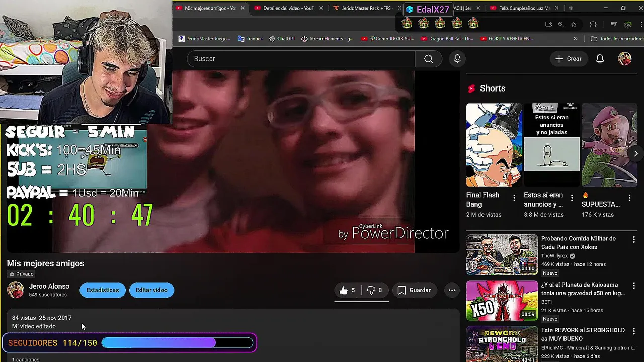Screen dimensions: 644x362
Task: Open Probando Comida Militar video title
Action: click(x=579, y=243)
